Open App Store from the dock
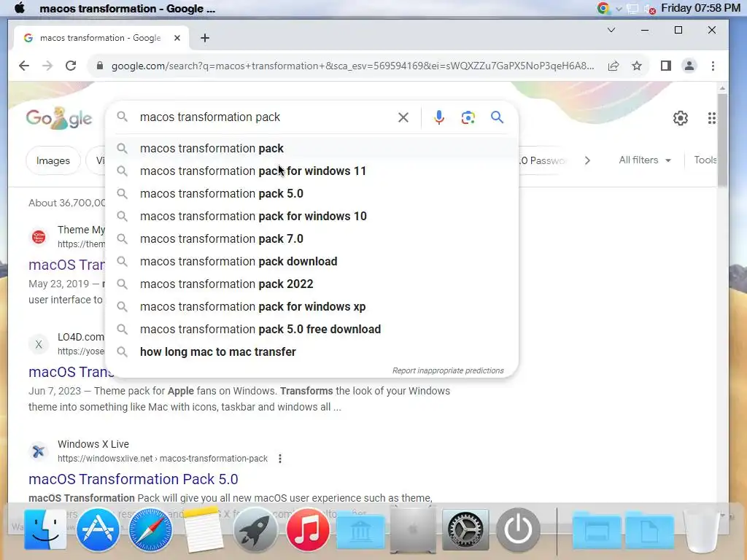The width and height of the screenshot is (747, 560). click(x=98, y=529)
